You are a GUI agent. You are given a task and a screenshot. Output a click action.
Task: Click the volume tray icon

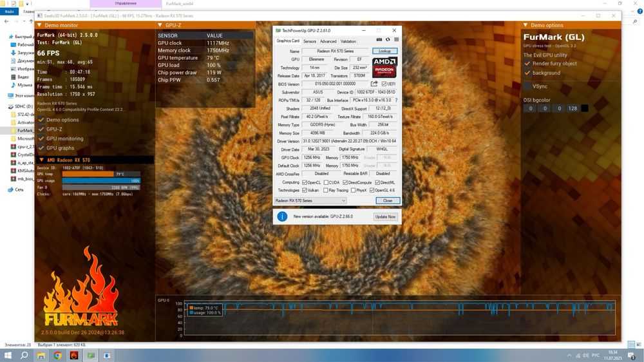coord(585,356)
